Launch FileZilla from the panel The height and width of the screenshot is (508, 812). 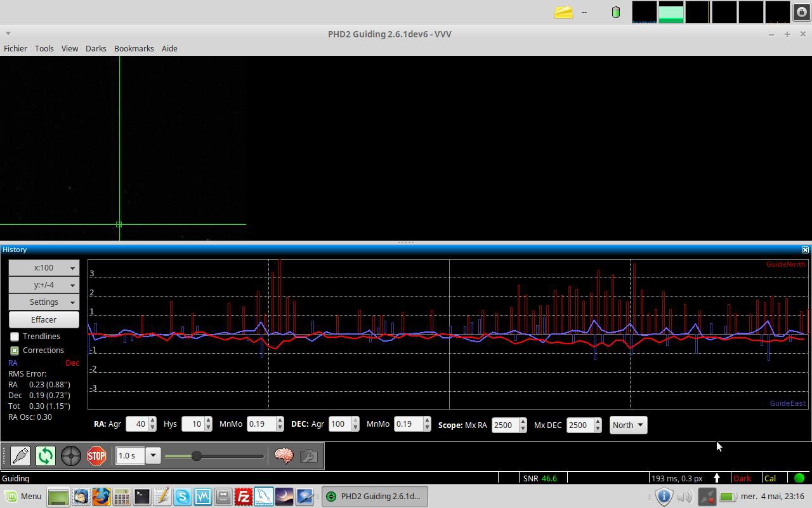pos(243,497)
